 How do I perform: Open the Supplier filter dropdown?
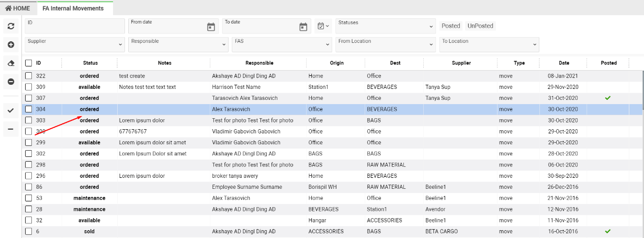coord(74,44)
